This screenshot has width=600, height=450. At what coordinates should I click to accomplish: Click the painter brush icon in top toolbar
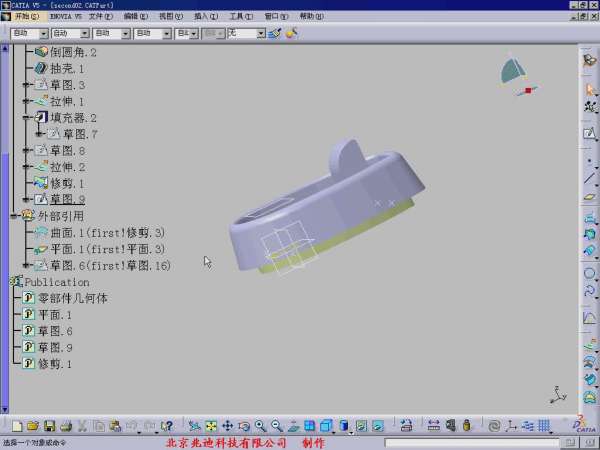[291, 33]
